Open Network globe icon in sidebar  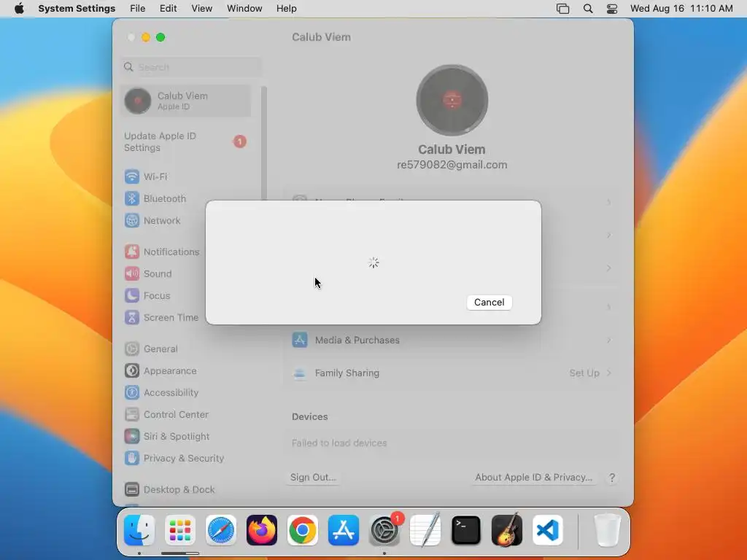click(132, 220)
